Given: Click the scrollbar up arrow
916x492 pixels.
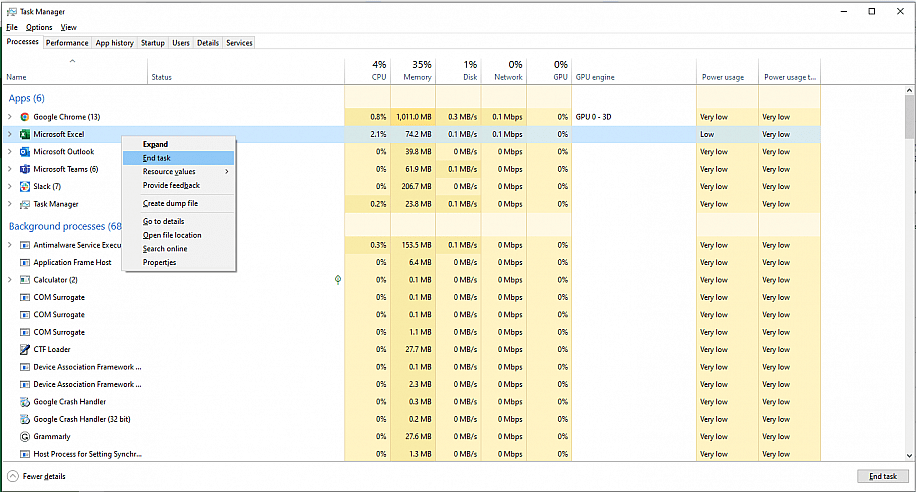Looking at the screenshot, I should coord(910,91).
